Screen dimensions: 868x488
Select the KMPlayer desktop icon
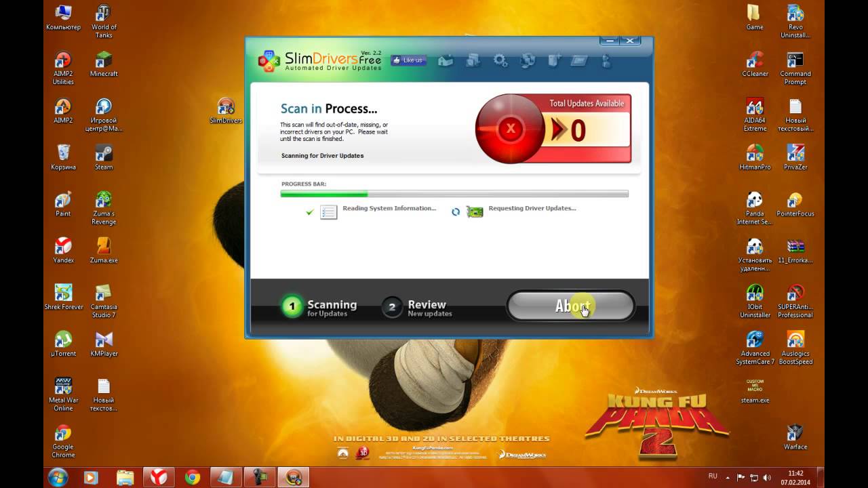pyautogui.click(x=104, y=344)
